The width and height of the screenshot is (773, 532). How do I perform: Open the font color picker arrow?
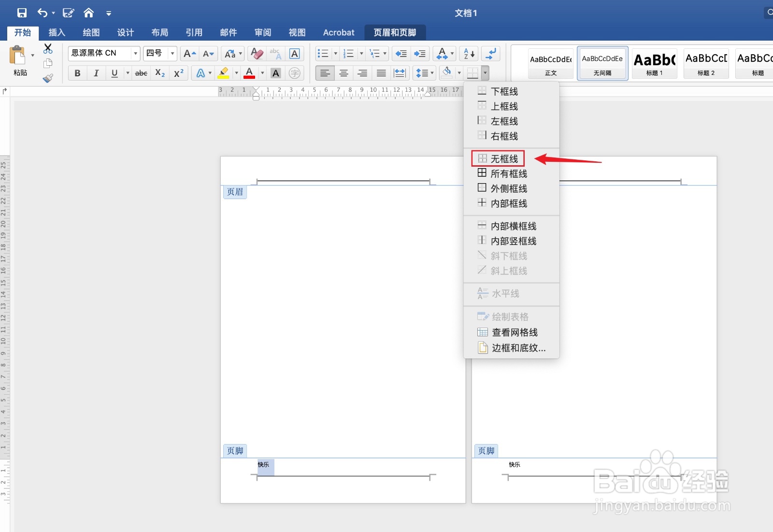click(x=262, y=73)
